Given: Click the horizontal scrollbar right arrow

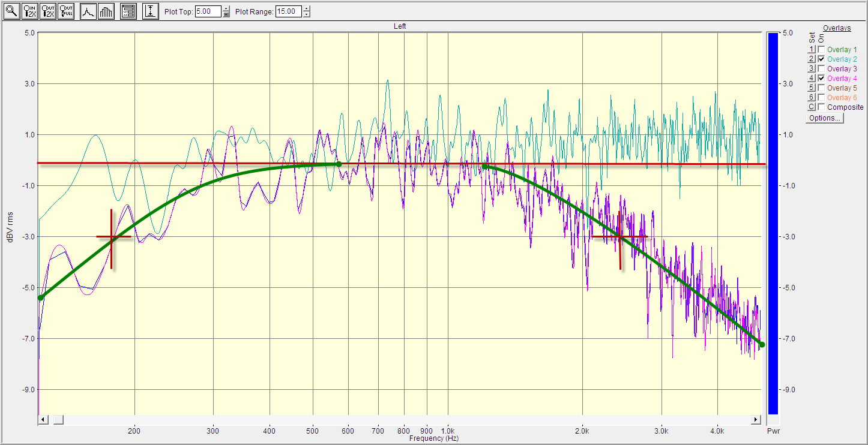Looking at the screenshot, I should [x=756, y=419].
